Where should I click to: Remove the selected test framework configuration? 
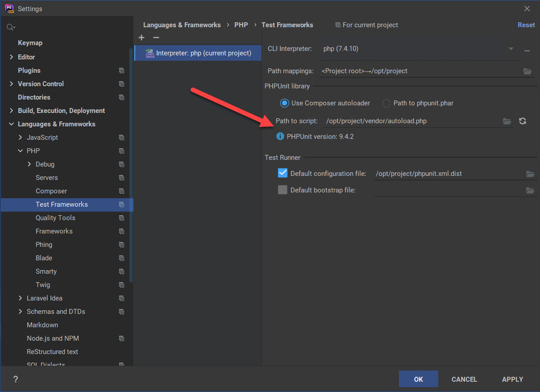pyautogui.click(x=156, y=38)
